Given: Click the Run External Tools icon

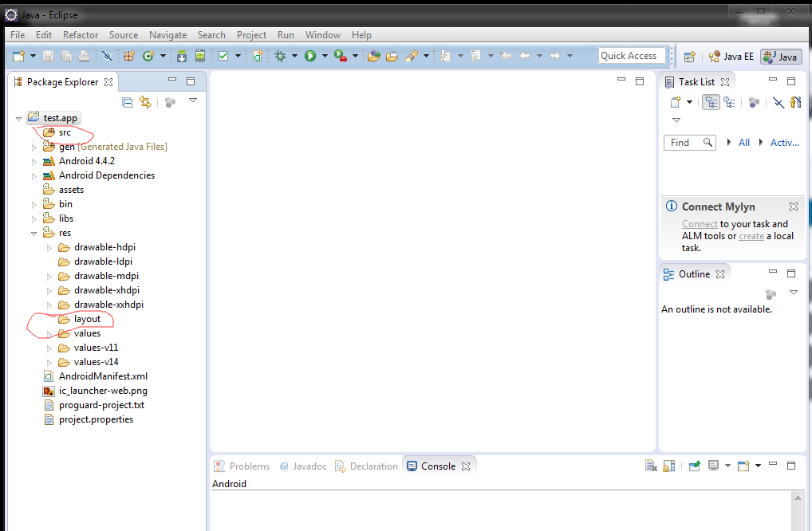Looking at the screenshot, I should click(341, 56).
